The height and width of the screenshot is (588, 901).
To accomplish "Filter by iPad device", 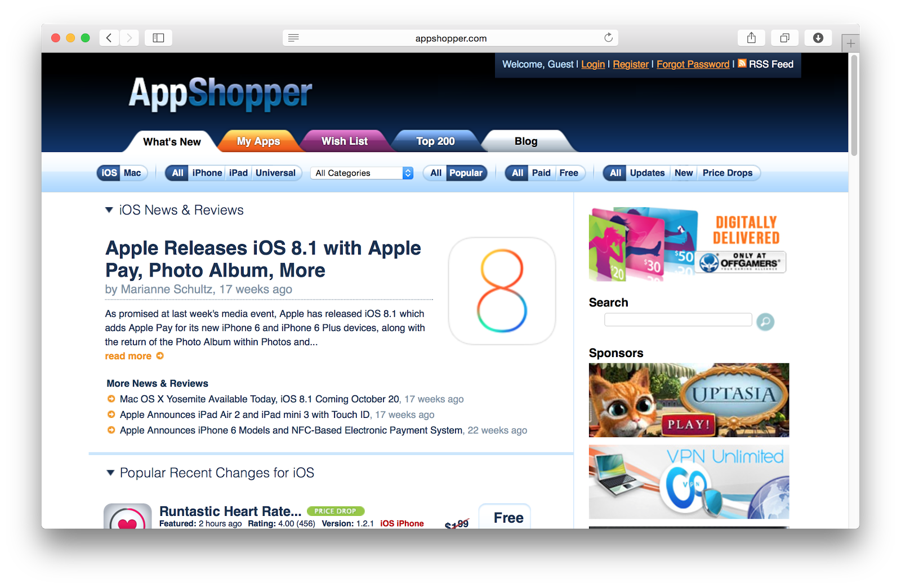I will point(238,173).
